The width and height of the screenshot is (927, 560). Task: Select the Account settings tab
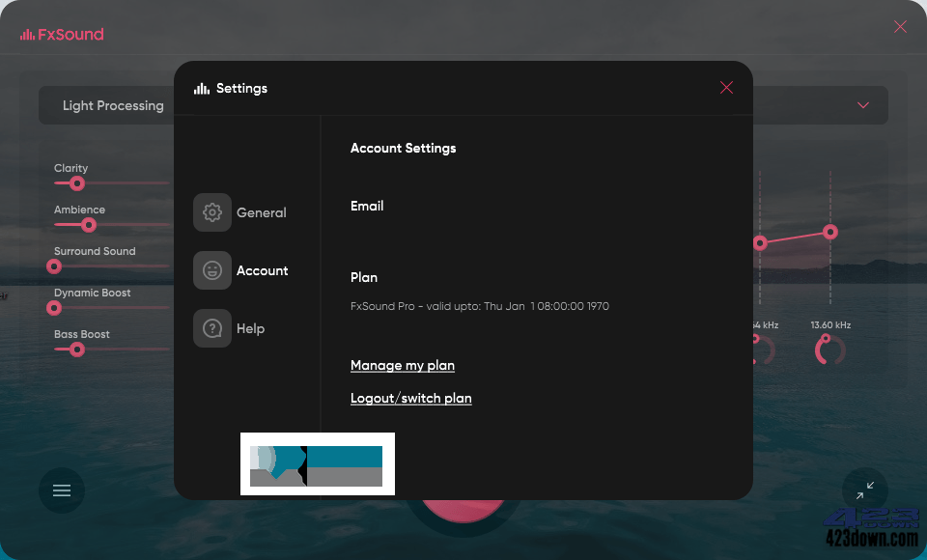point(241,270)
